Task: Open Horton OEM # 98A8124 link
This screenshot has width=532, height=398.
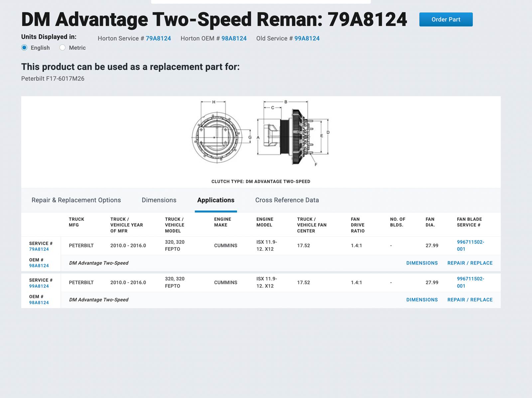Action: (234, 38)
